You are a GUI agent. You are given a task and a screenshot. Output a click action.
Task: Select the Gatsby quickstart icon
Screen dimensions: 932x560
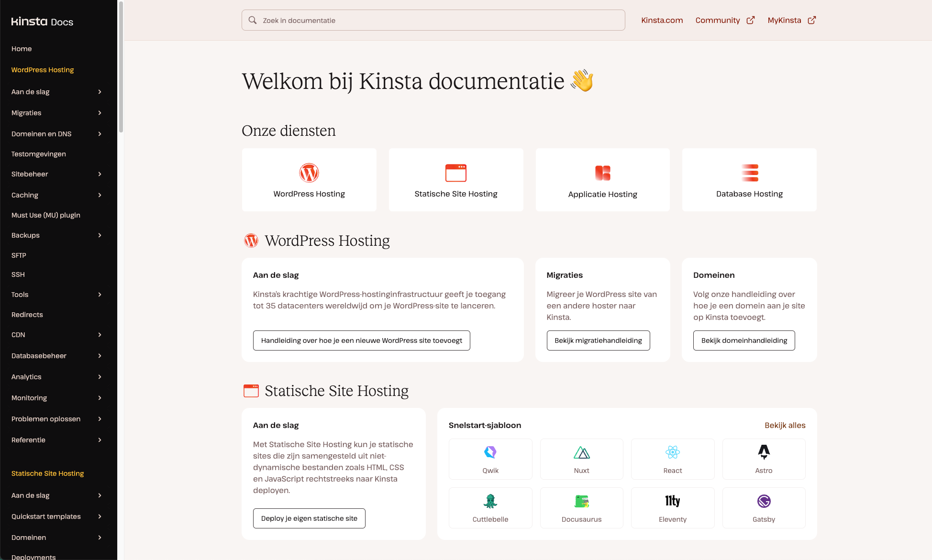763,501
